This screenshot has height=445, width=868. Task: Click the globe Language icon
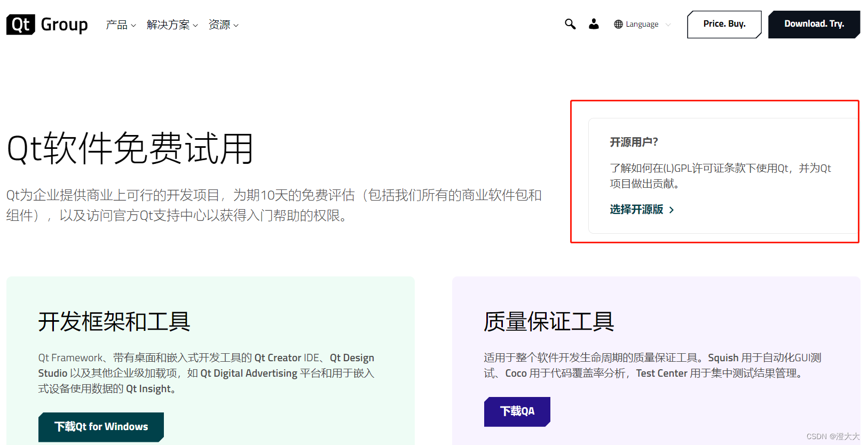tap(618, 24)
